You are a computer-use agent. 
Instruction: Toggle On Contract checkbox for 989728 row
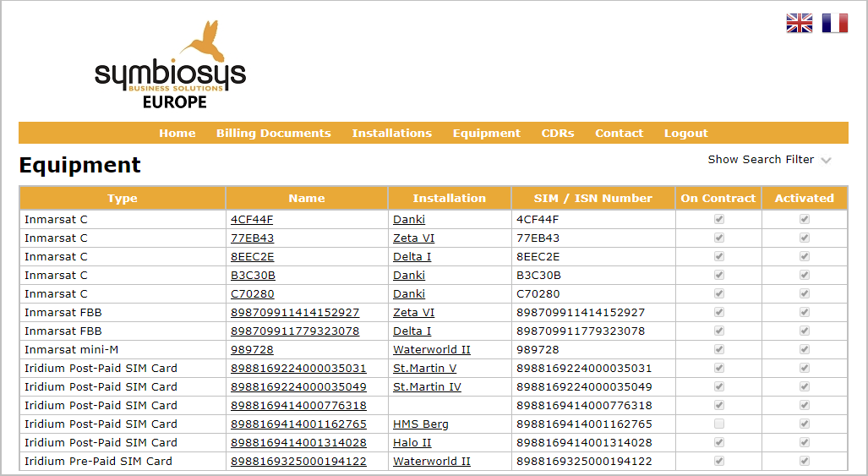718,349
